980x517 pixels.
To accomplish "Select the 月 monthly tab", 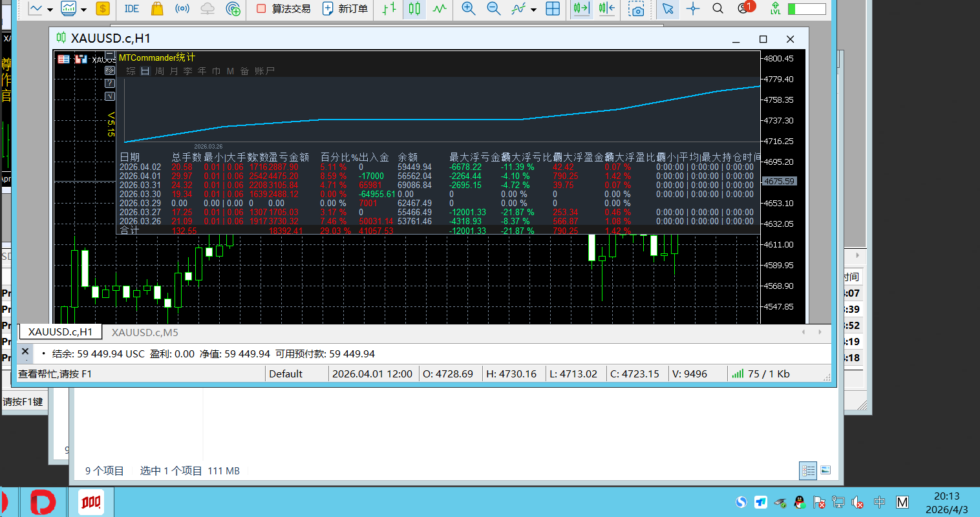I will (x=174, y=71).
